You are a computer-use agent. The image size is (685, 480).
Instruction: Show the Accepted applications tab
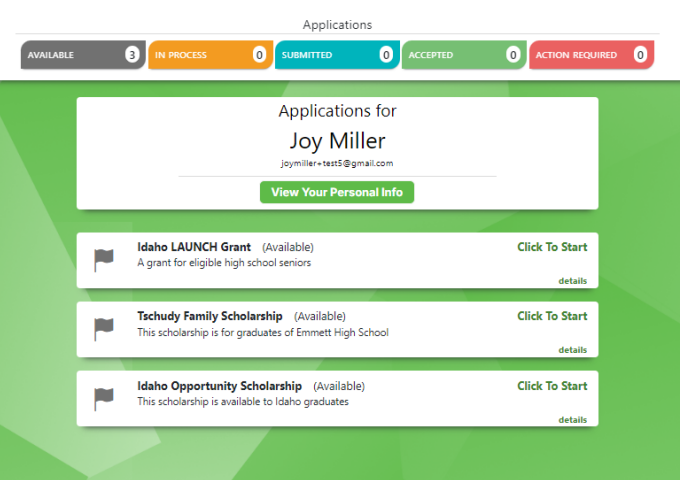463,55
